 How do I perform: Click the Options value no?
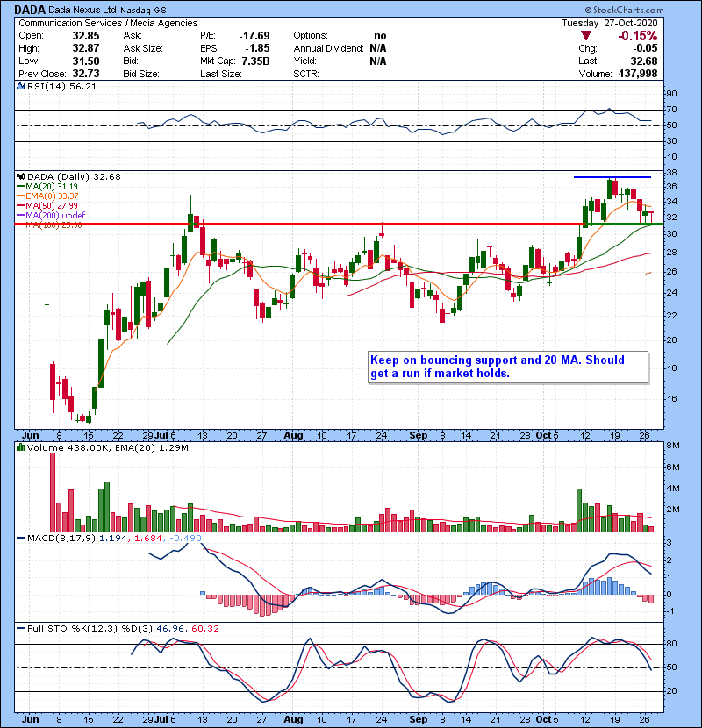380,36
